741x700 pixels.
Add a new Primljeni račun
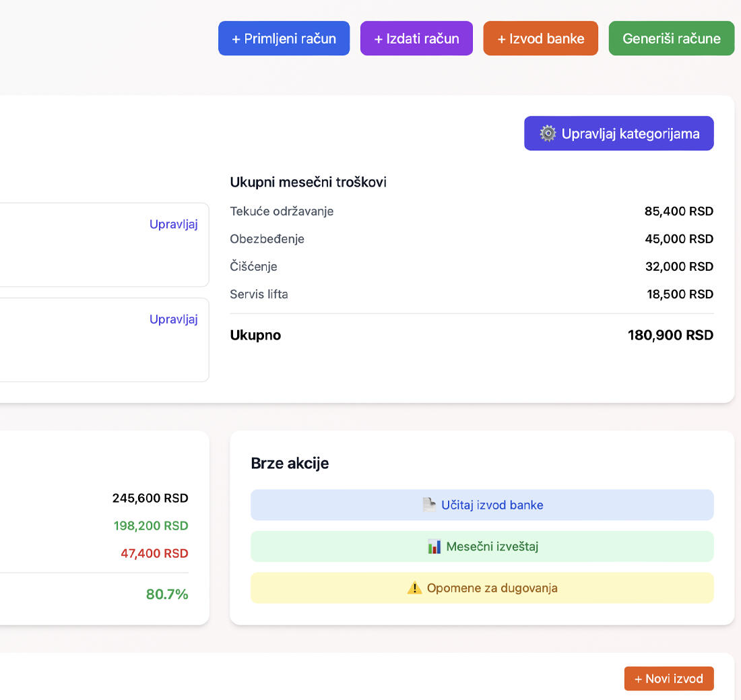[x=284, y=38]
